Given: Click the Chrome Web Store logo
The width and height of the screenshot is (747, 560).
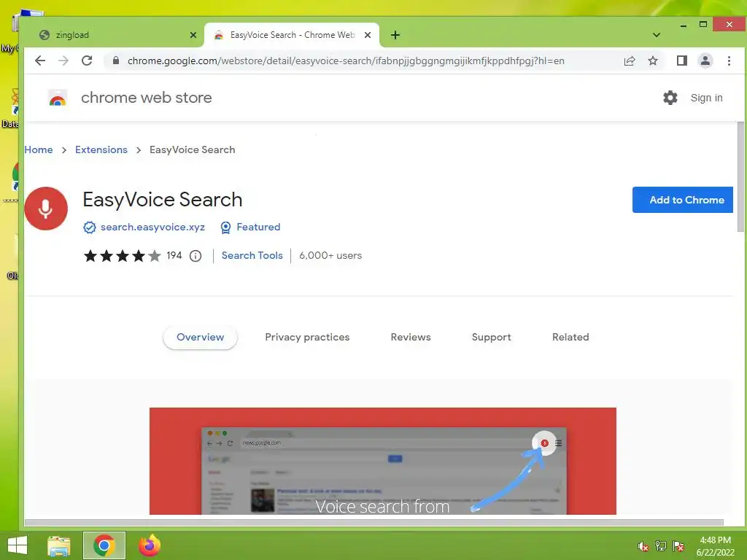Looking at the screenshot, I should click(x=58, y=98).
